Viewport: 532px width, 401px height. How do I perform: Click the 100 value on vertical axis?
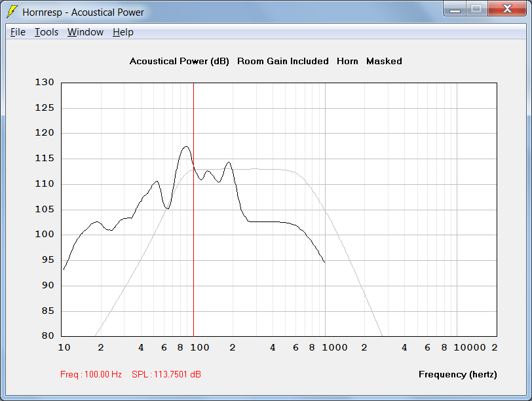pos(45,234)
